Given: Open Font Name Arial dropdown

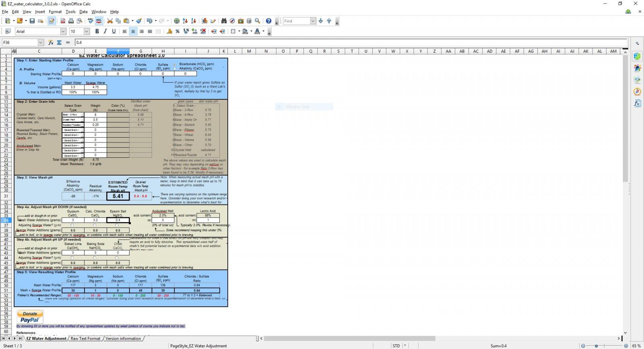Looking at the screenshot, I should [63, 31].
